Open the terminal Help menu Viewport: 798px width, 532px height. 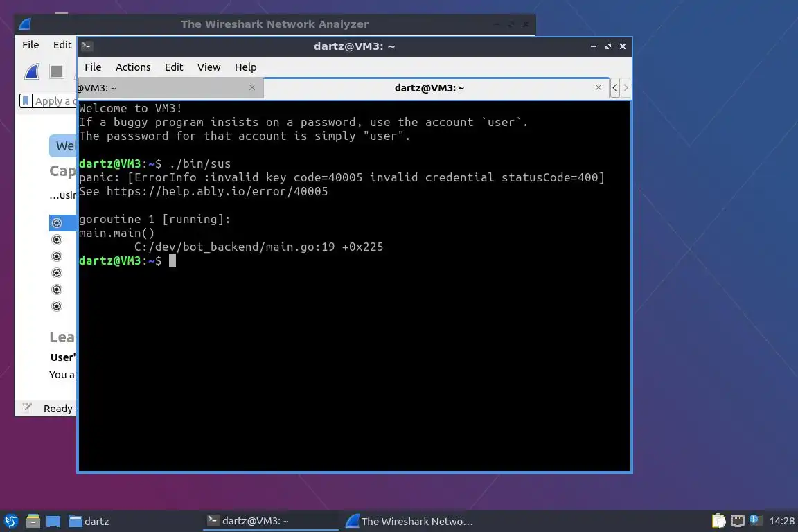tap(245, 67)
